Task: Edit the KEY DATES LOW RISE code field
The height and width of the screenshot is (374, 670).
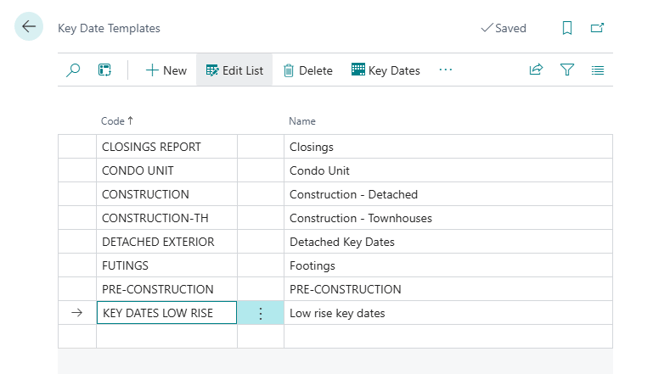Action: tap(167, 313)
